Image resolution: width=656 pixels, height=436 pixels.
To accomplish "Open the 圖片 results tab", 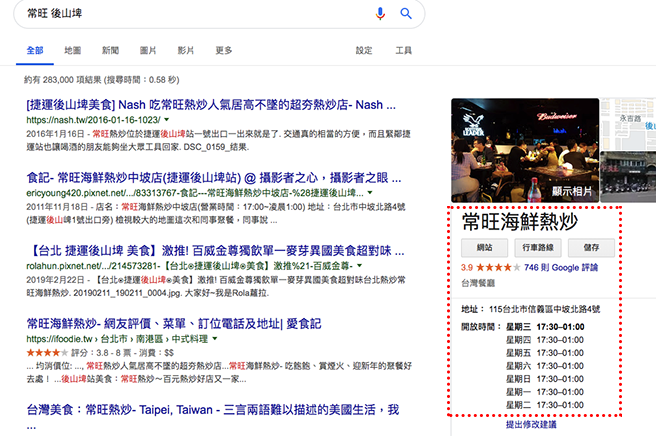I will pyautogui.click(x=148, y=50).
